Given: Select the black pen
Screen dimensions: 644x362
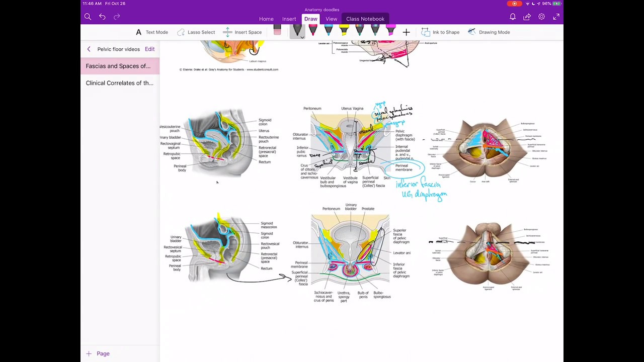Looking at the screenshot, I should pos(297,31).
